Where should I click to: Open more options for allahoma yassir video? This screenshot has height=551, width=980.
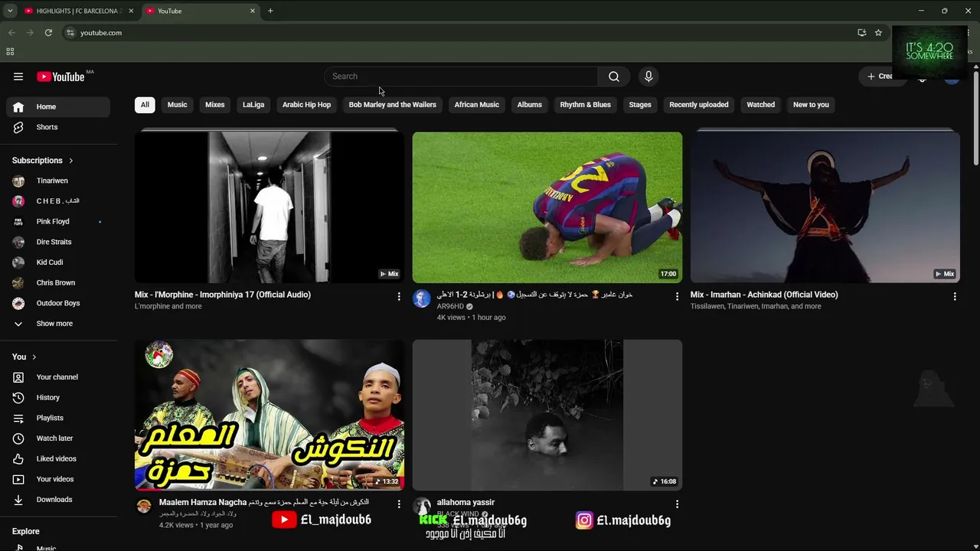[677, 504]
